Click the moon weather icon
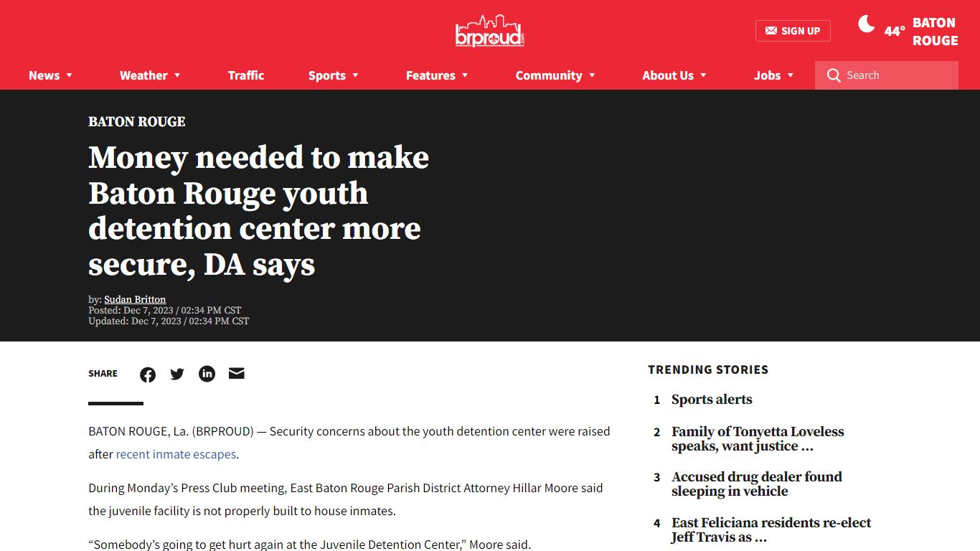The width and height of the screenshot is (980, 551). click(867, 24)
